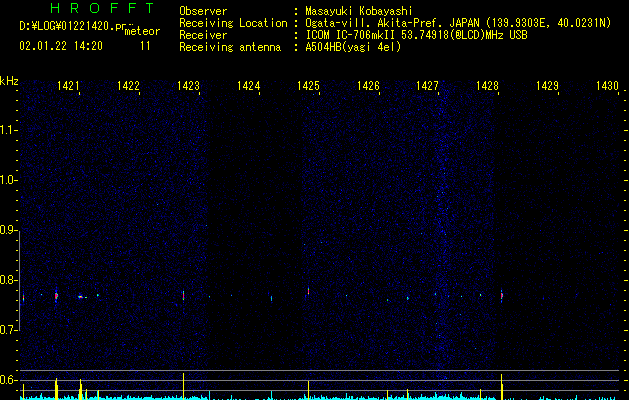Viewport: 629px width, 400px height.
Task: Click the 'meteor' label
Action: point(142,31)
